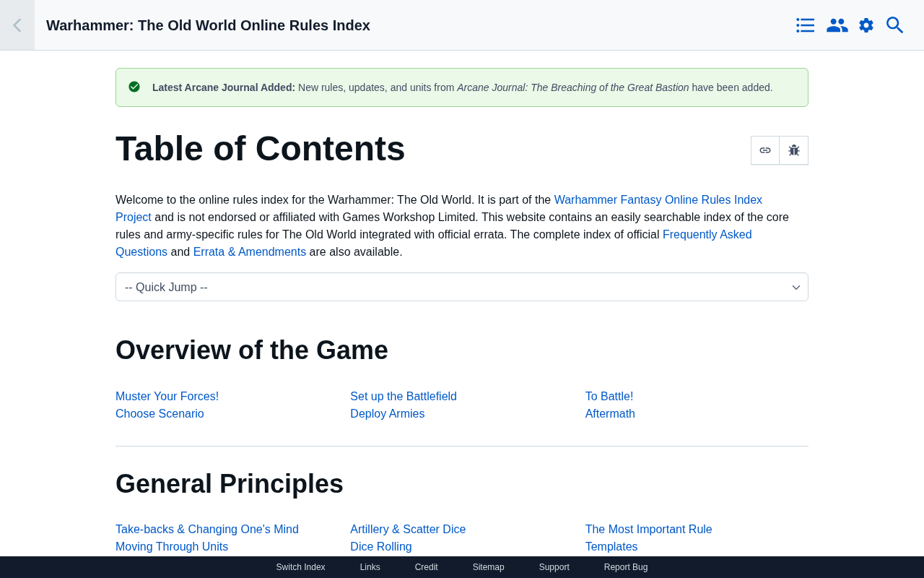The height and width of the screenshot is (578, 924).
Task: Expand the Quick Jump dropdown
Action: tap(462, 287)
